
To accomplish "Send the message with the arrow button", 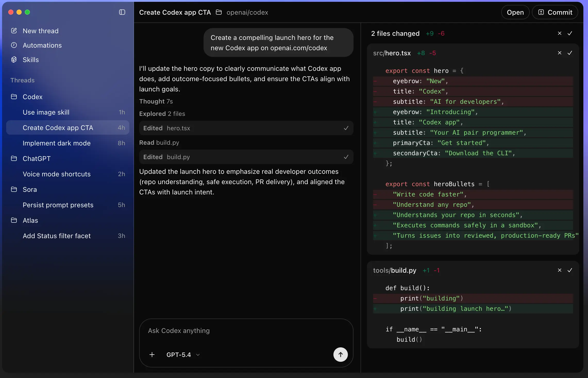I will click(340, 355).
